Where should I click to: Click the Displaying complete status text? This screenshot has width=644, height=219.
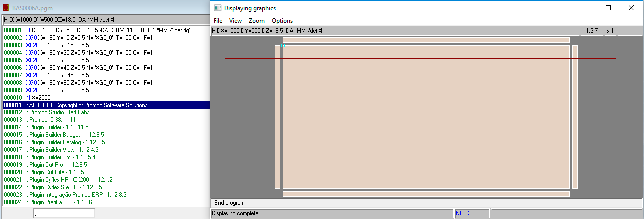click(235, 213)
